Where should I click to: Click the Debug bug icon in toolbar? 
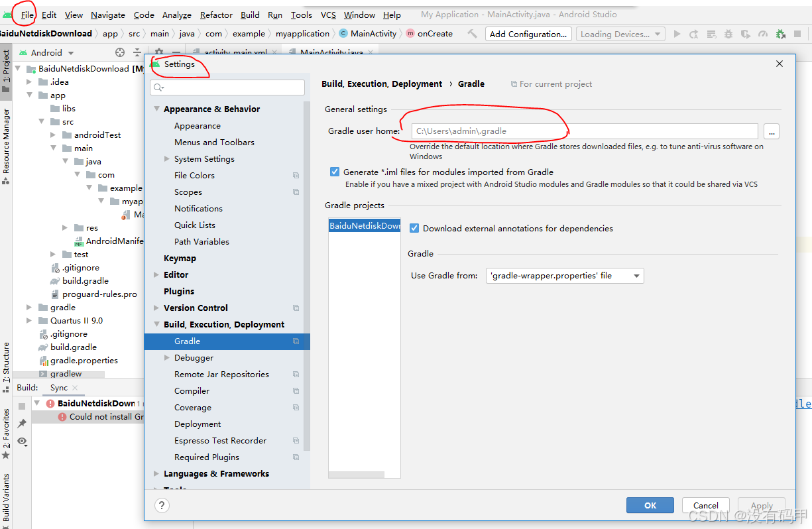tap(728, 34)
